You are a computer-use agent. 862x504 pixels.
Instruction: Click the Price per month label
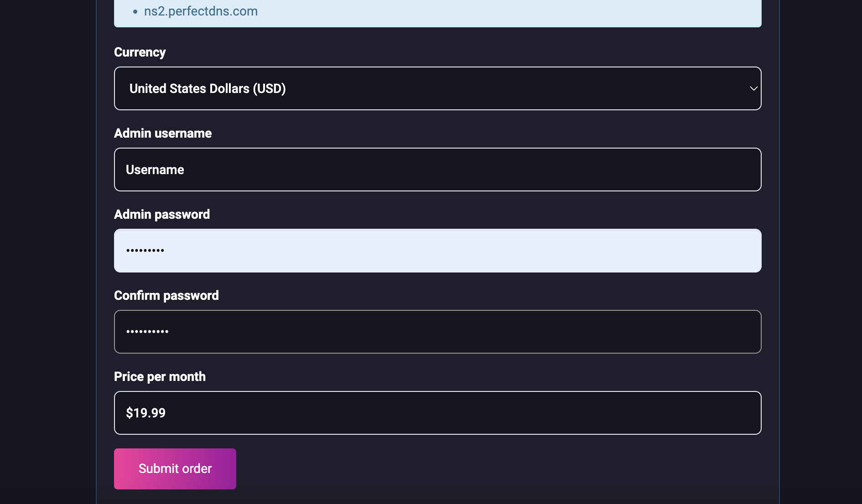[160, 376]
